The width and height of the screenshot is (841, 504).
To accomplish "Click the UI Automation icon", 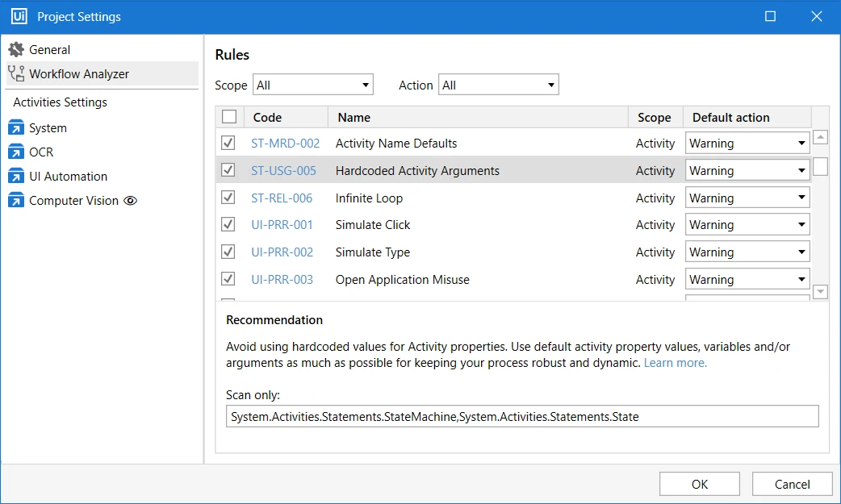I will click(16, 176).
